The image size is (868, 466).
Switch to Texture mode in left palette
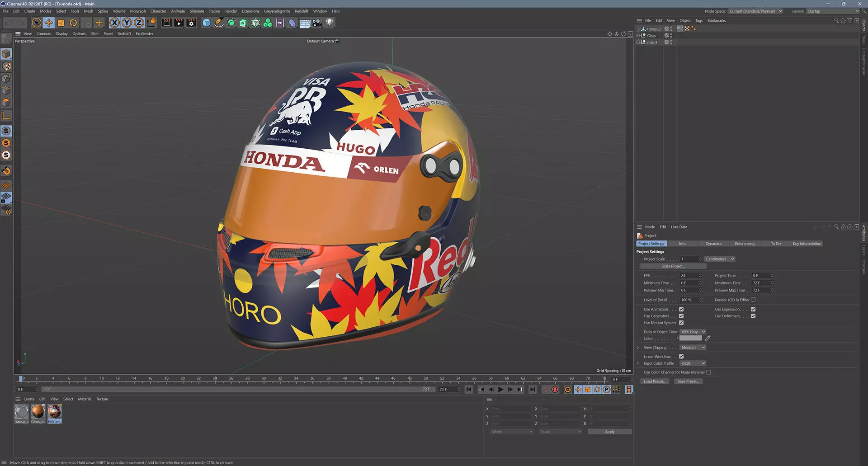pos(6,66)
